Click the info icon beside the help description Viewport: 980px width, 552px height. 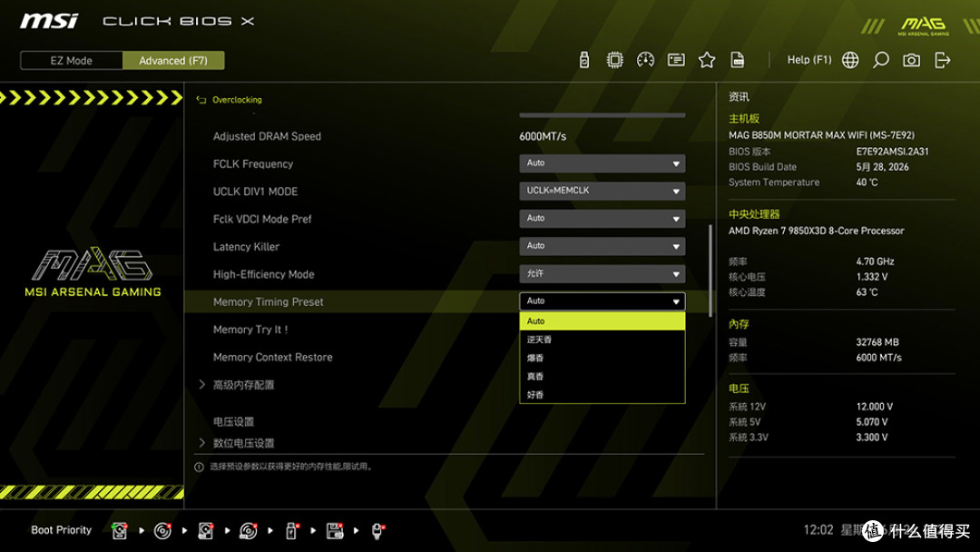click(x=199, y=467)
